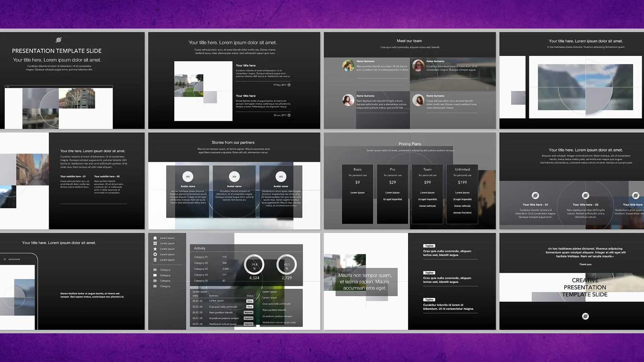Viewport: 644px width, 362px height.
Task: Click the round icon above 'Your title here - 01'
Action: pos(535,195)
